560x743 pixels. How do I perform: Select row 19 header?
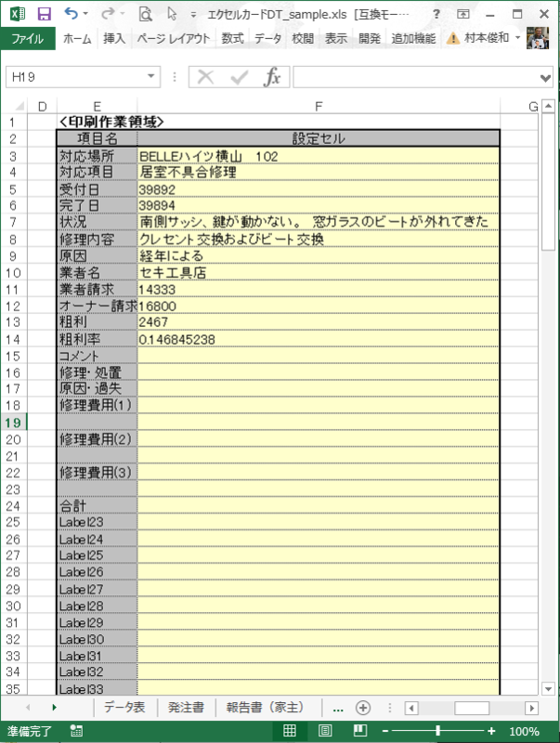pos(13,423)
